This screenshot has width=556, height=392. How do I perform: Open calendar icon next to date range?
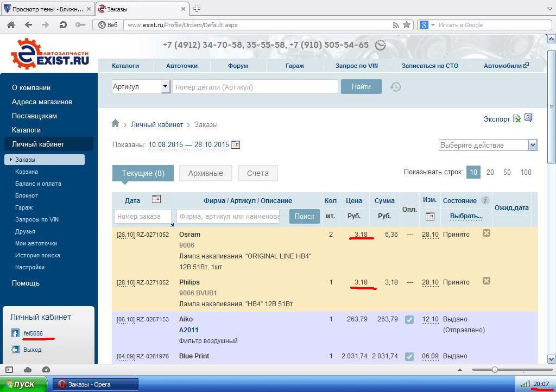point(236,145)
